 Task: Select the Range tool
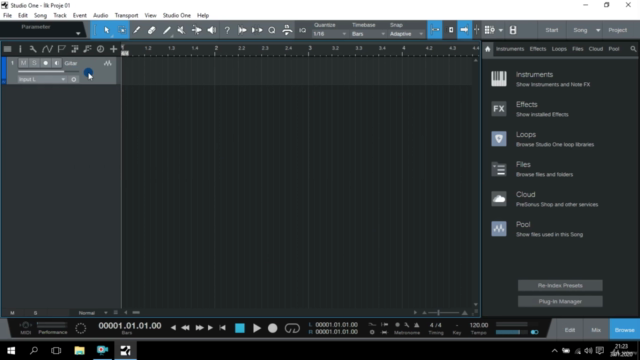(x=122, y=30)
